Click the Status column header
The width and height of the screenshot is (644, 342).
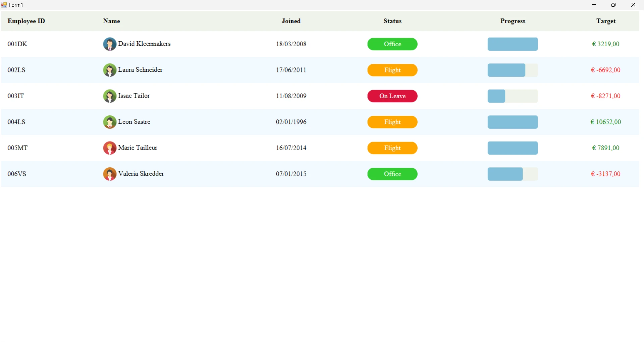(x=392, y=21)
